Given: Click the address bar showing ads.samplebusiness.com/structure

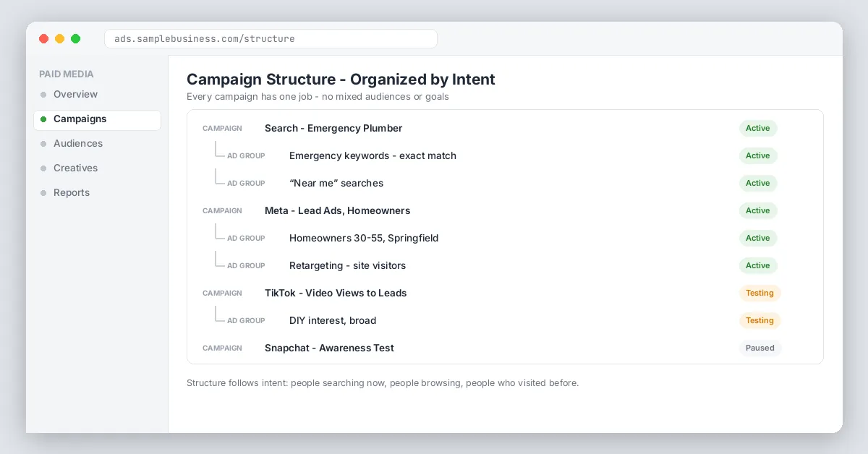Looking at the screenshot, I should tap(271, 38).
